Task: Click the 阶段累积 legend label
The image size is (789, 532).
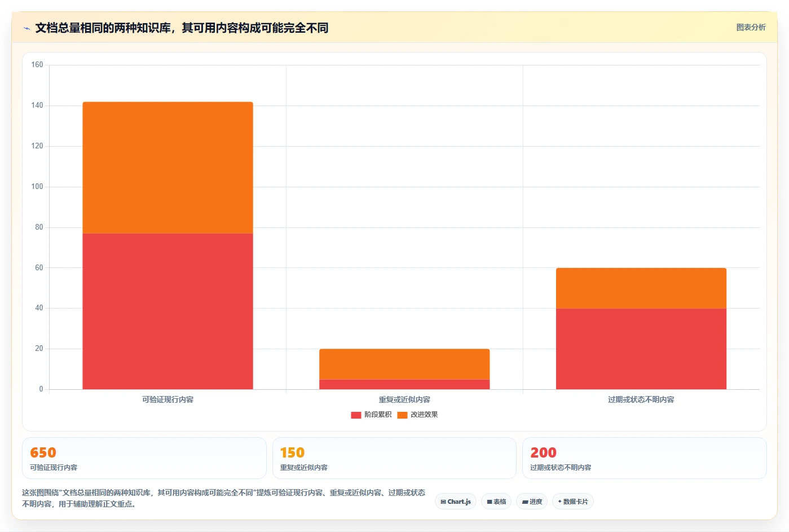Action: 378,415
